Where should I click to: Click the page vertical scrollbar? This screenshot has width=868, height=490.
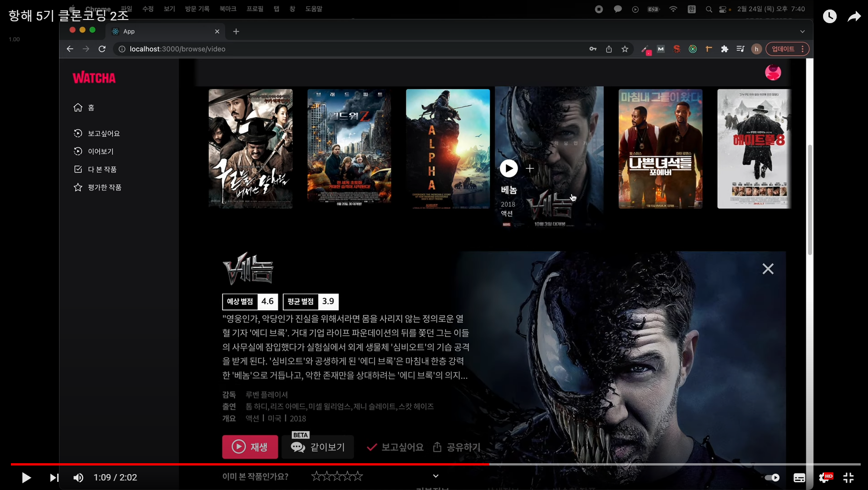[x=809, y=200]
